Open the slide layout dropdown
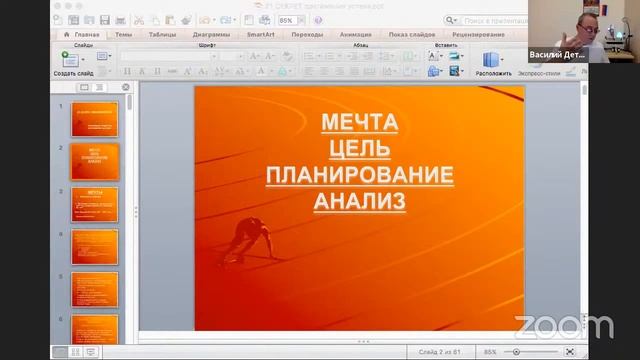Screen dimensions: 640x360 coord(104,56)
